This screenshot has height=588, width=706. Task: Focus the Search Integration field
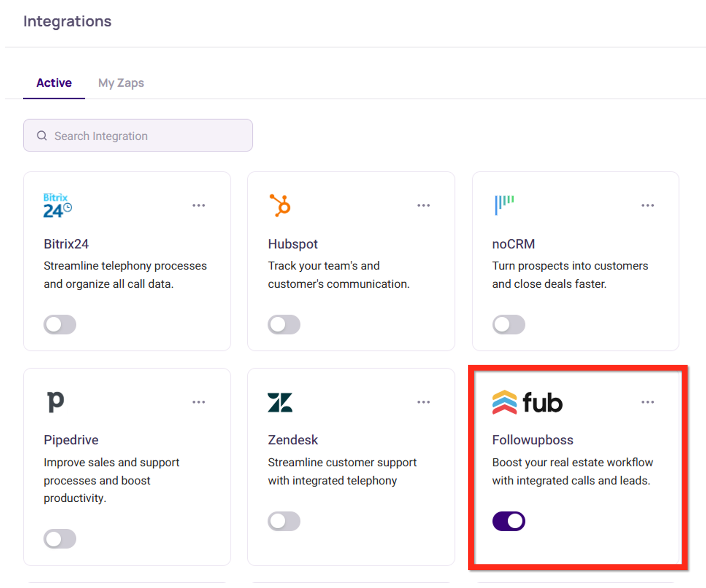138,135
